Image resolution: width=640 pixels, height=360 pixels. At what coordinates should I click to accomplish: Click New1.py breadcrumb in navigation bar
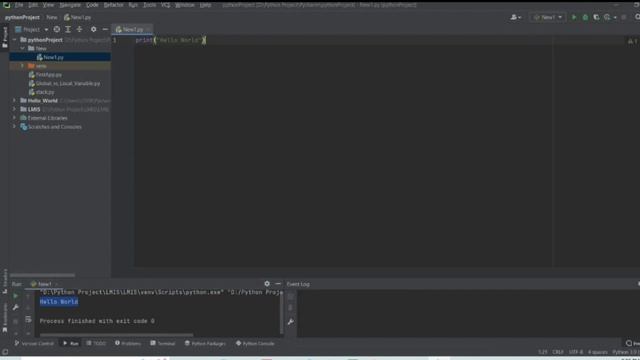(x=78, y=18)
